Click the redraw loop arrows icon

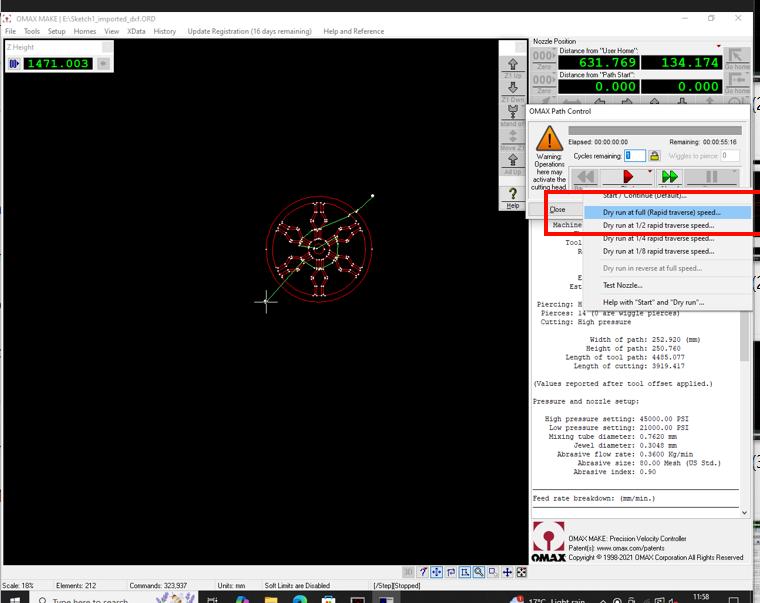pos(451,572)
